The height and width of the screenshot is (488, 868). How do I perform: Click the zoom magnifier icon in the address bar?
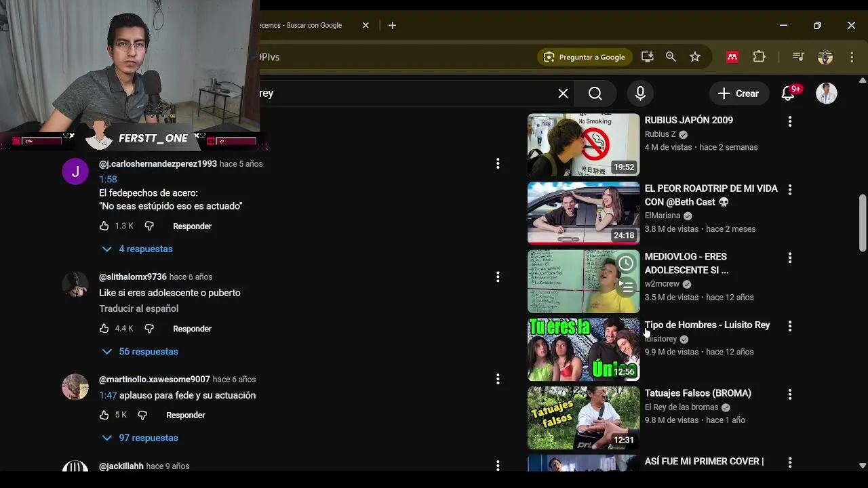671,57
